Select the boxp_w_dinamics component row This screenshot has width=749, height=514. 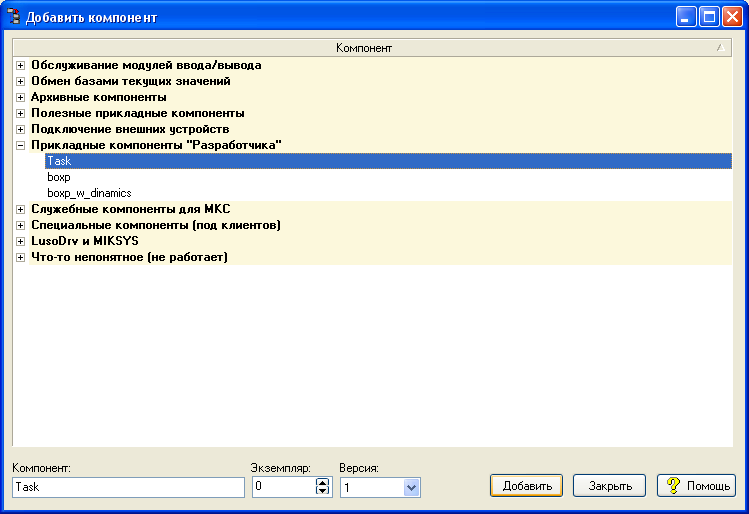(388, 193)
